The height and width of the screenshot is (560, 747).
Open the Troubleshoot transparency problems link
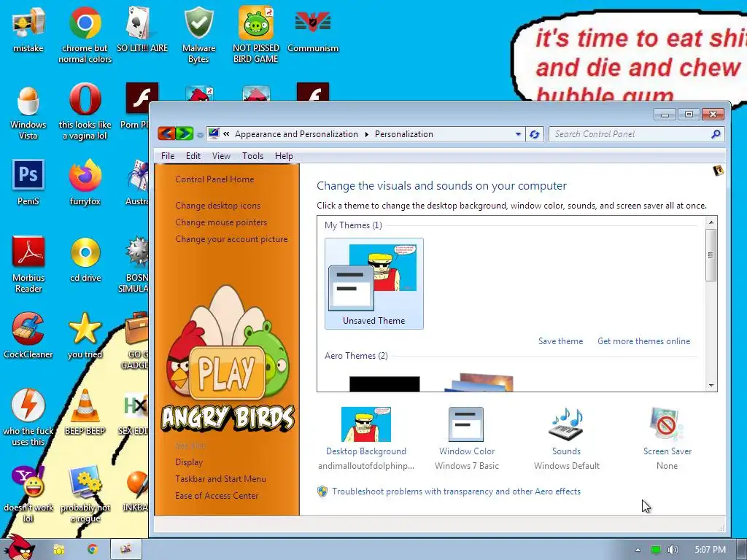coord(456,491)
